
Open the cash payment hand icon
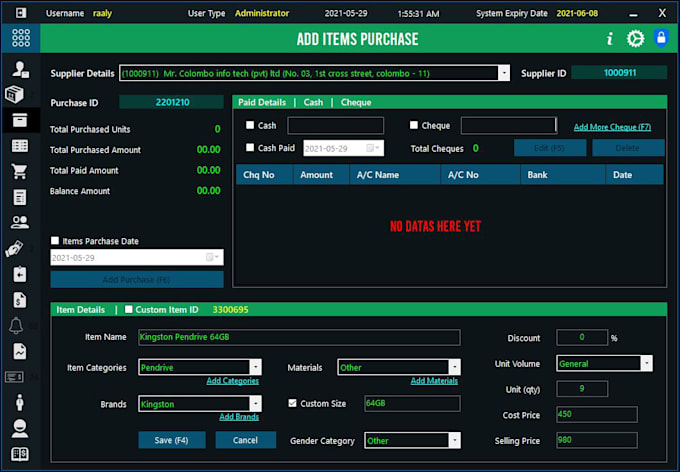click(14, 249)
